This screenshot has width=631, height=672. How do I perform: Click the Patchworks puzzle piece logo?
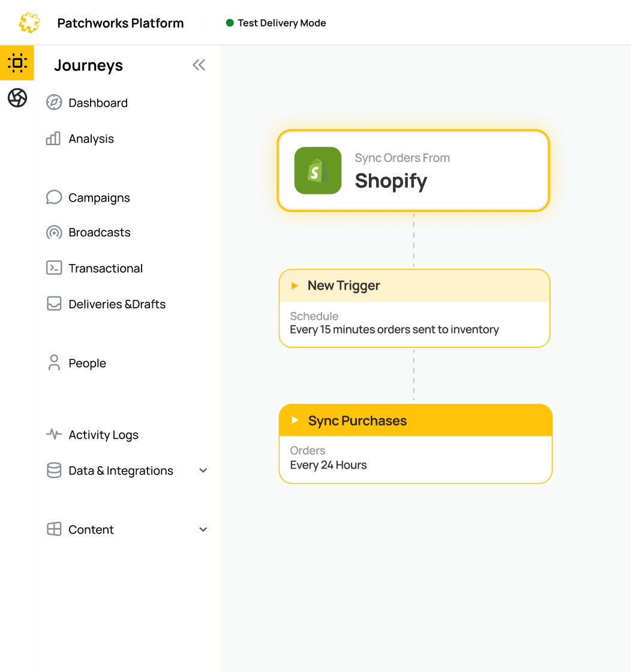[x=29, y=23]
